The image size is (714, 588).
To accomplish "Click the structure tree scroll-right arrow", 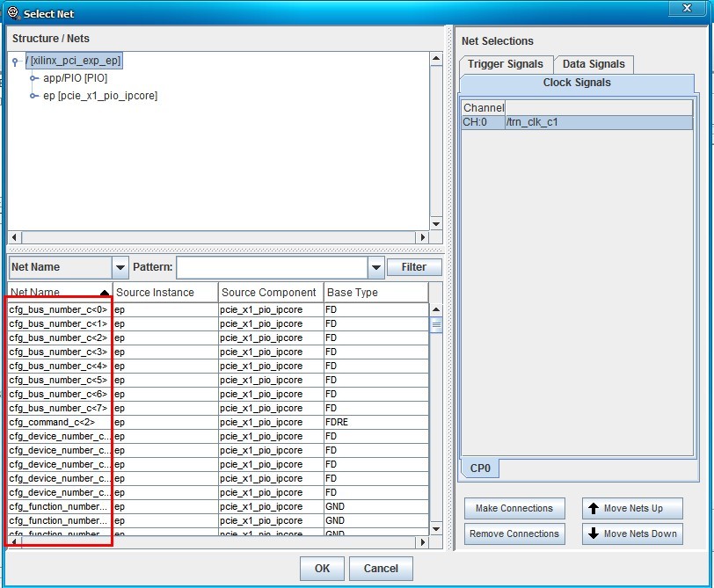I will pyautogui.click(x=423, y=237).
